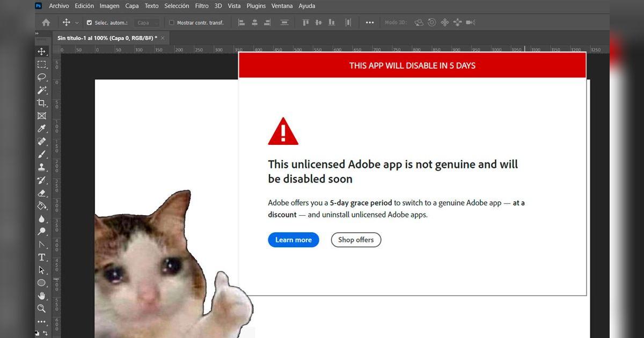The width and height of the screenshot is (644, 338).
Task: Enable the Mostrar contr. transf. checkbox
Action: pyautogui.click(x=172, y=23)
